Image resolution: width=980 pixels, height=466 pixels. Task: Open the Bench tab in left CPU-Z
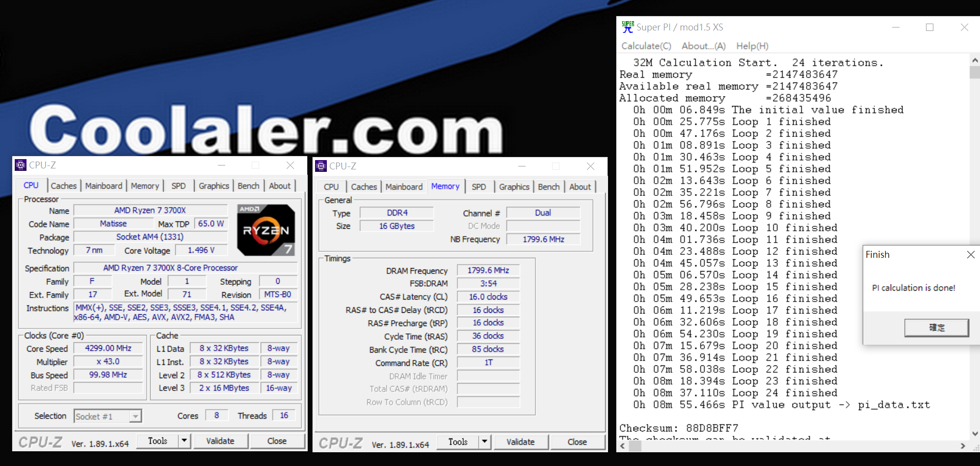coord(248,186)
